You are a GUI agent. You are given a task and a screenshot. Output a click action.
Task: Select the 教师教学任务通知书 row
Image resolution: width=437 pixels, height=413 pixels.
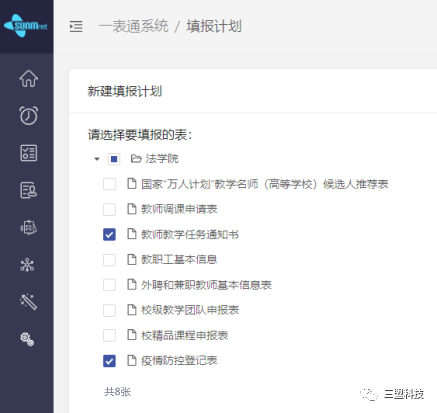190,235
